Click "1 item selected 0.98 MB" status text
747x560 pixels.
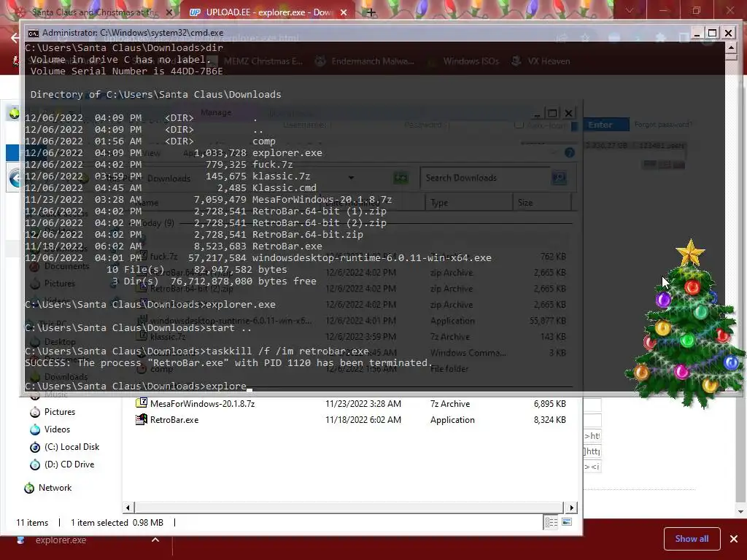pos(117,522)
